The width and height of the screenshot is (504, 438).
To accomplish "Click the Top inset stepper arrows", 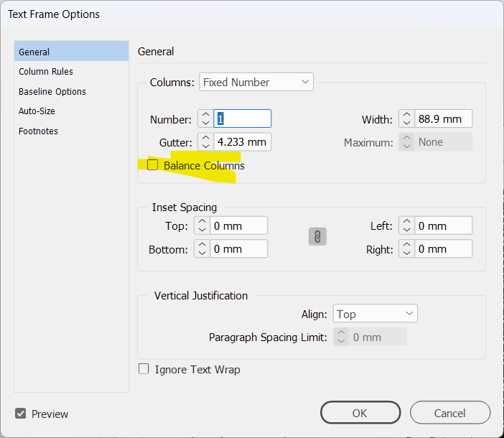I will pos(202,225).
